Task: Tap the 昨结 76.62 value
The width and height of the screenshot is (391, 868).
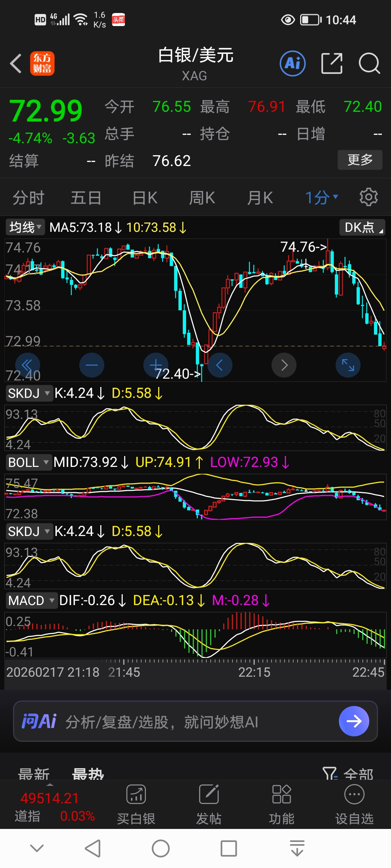Action: point(172,161)
